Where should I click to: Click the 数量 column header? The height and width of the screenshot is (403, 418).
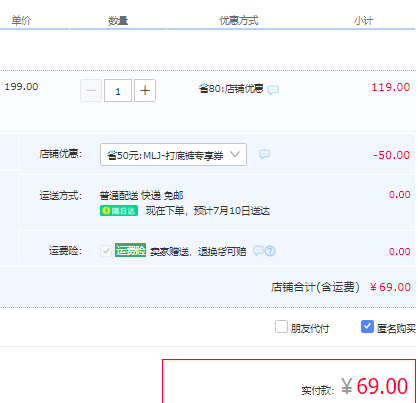tap(118, 21)
